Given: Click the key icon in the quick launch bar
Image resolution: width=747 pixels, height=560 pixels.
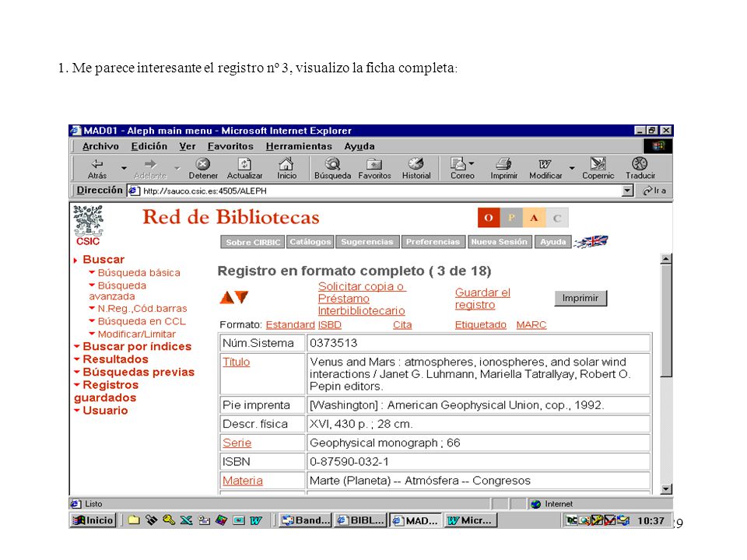Looking at the screenshot, I should (169, 520).
